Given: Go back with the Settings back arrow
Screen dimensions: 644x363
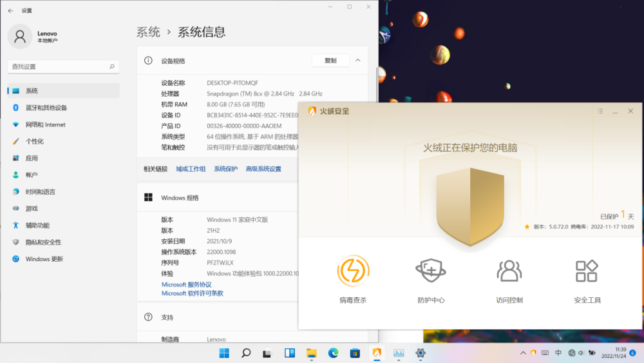Looking at the screenshot, I should (x=11, y=11).
